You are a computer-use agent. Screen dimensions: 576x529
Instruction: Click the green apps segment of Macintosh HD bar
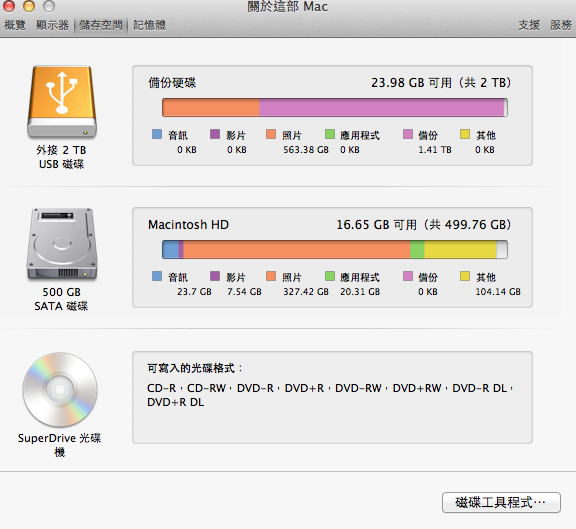tap(417, 250)
